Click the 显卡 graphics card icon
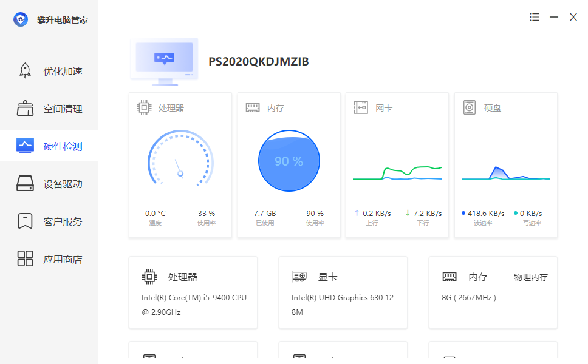The width and height of the screenshot is (588, 364). pyautogui.click(x=299, y=277)
